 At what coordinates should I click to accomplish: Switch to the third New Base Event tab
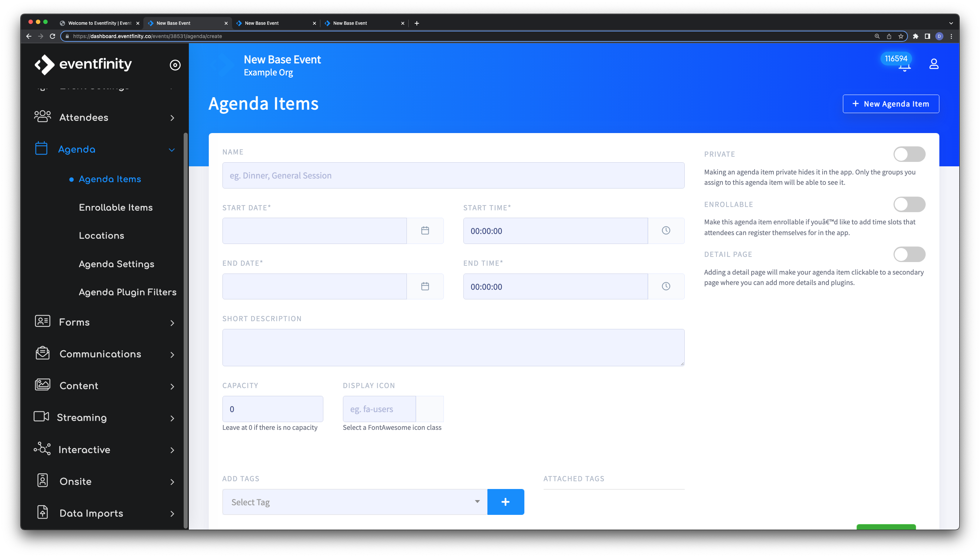pyautogui.click(x=365, y=23)
